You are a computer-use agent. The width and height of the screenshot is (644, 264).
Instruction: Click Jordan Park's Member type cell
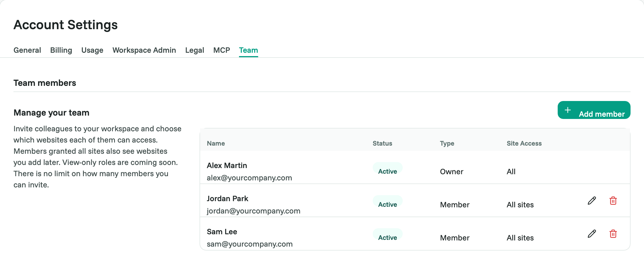455,205
